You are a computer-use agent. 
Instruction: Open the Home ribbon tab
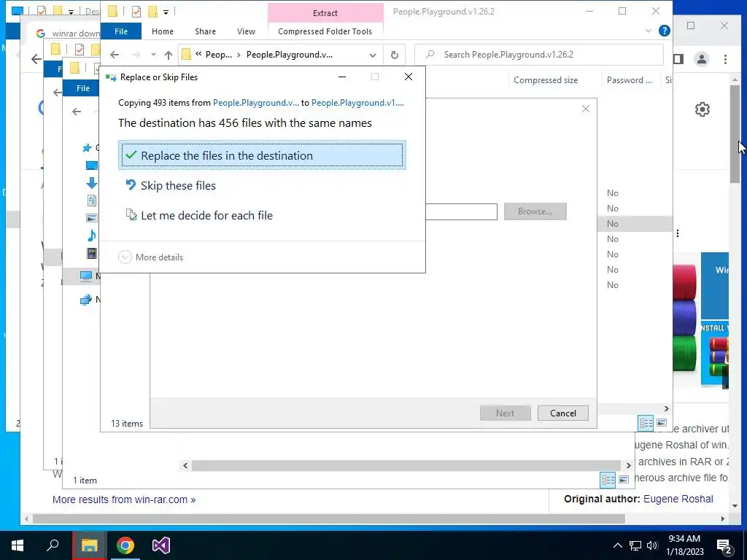(x=163, y=31)
